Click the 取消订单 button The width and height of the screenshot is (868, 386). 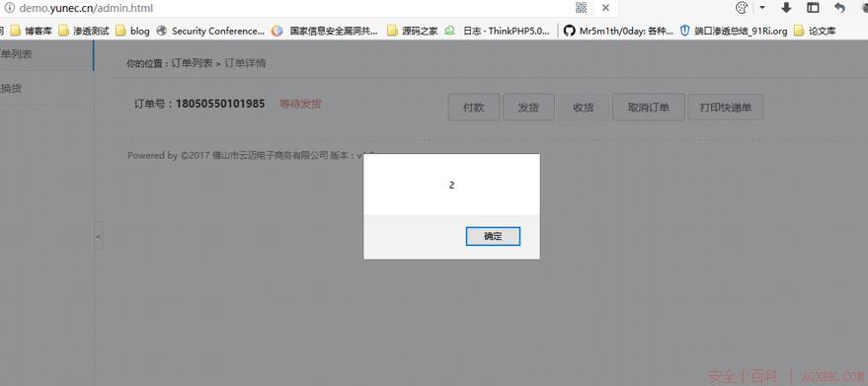click(x=648, y=108)
